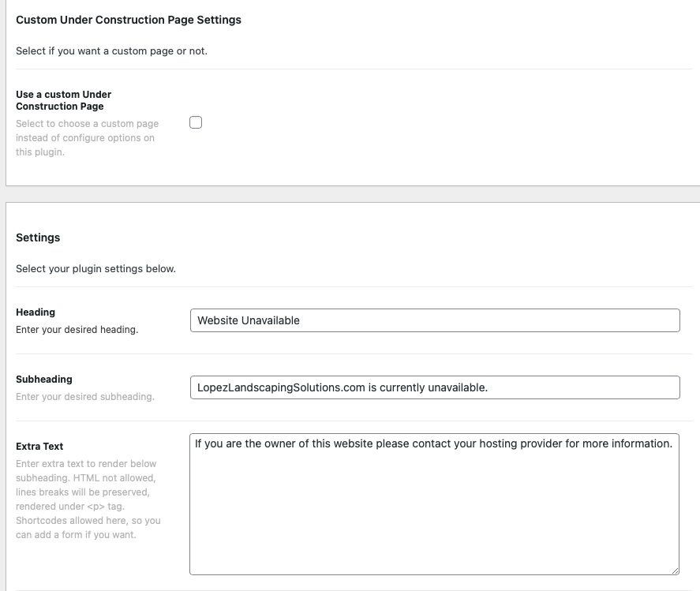700x591 pixels.
Task: Click the bold Subheading field label
Action: [44, 380]
